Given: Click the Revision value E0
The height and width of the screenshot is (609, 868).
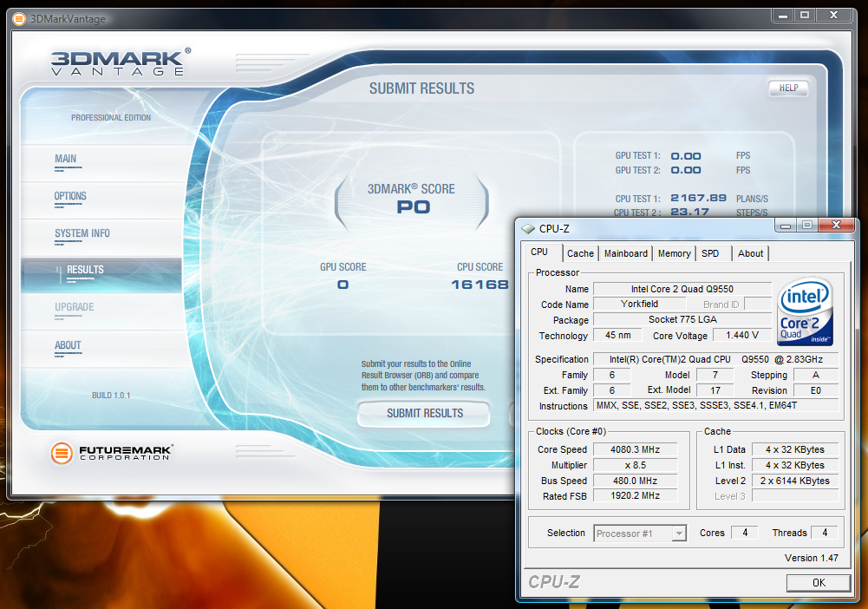Looking at the screenshot, I should click(x=815, y=390).
